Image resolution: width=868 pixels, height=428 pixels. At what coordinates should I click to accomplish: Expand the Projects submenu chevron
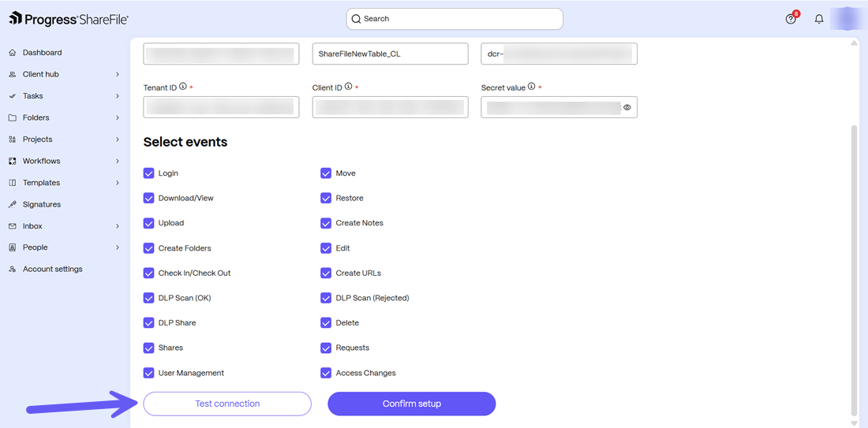[x=118, y=140]
